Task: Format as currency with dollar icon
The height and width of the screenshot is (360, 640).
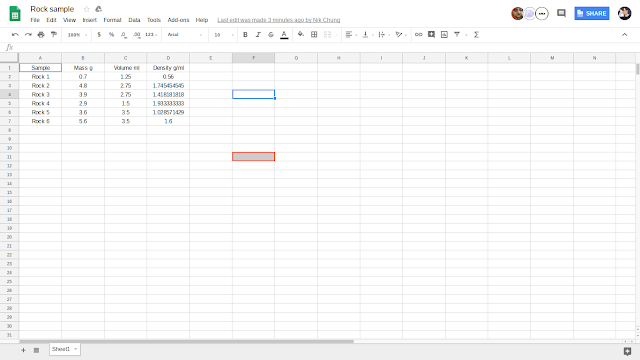Action: [x=99, y=35]
